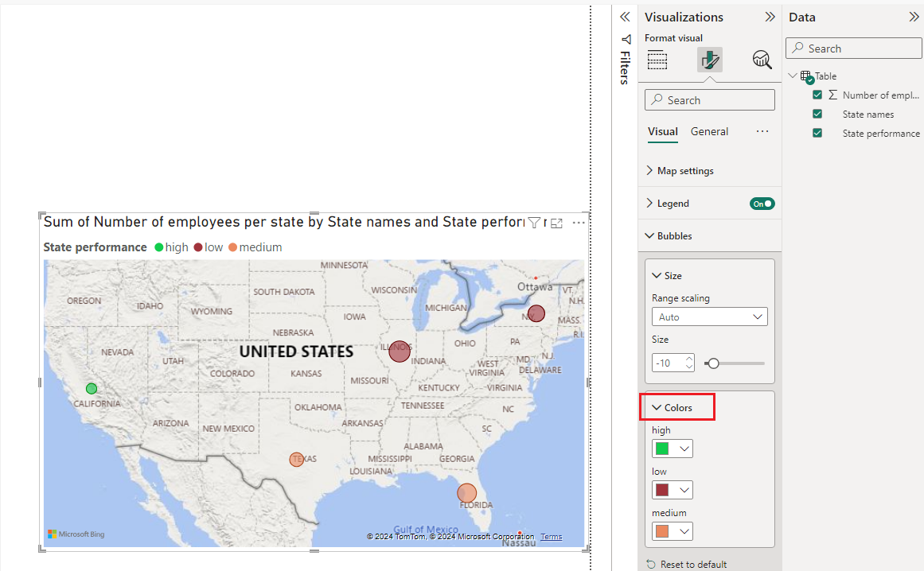
Task: Select the Format visual paintbrush icon
Action: coord(709,60)
